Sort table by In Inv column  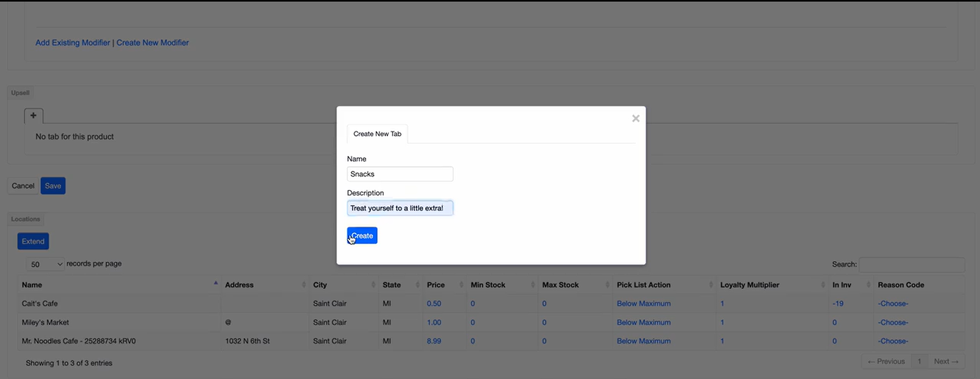coord(851,285)
